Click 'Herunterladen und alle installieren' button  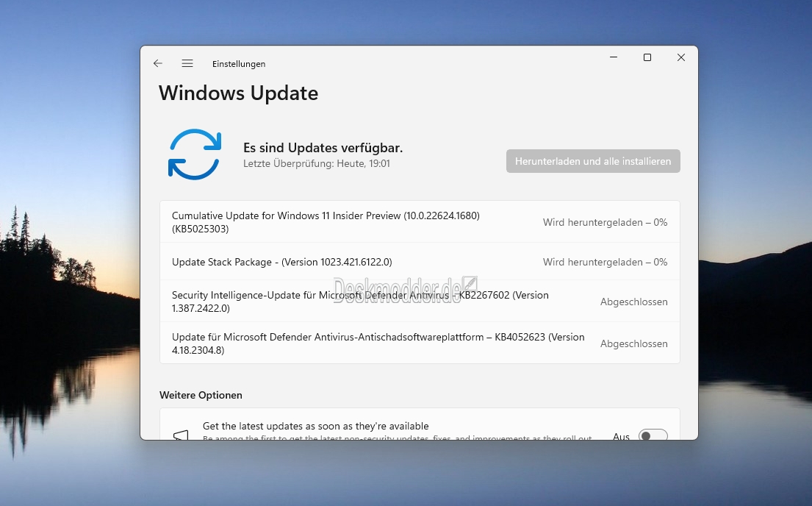point(593,161)
